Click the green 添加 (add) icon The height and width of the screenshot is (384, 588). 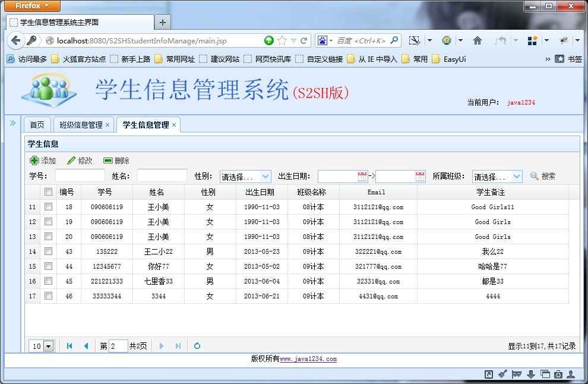coord(34,160)
